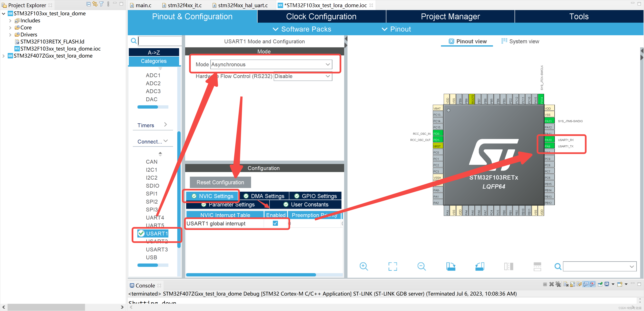Switch to the Project Manager tab
Image resolution: width=644 pixels, height=311 pixels.
(450, 16)
